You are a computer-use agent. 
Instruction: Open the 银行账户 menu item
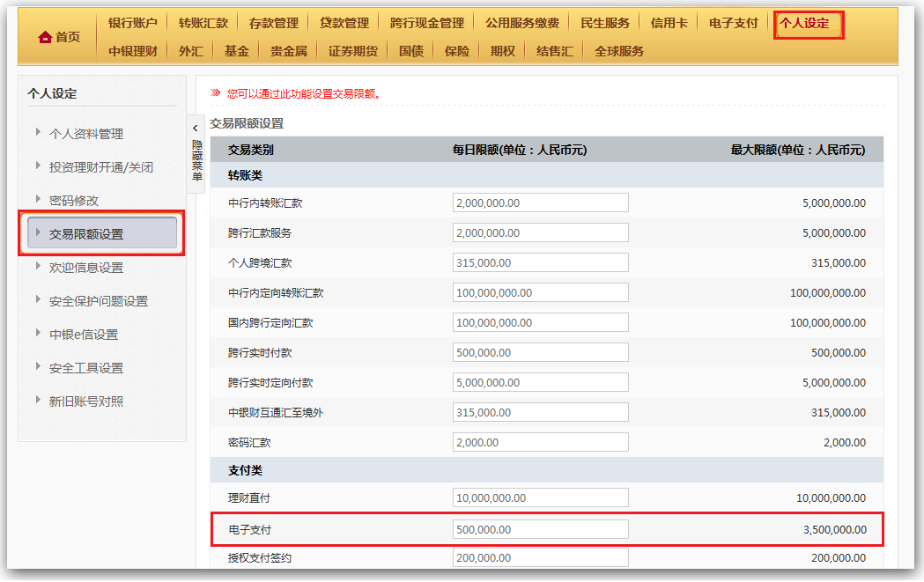click(x=132, y=23)
